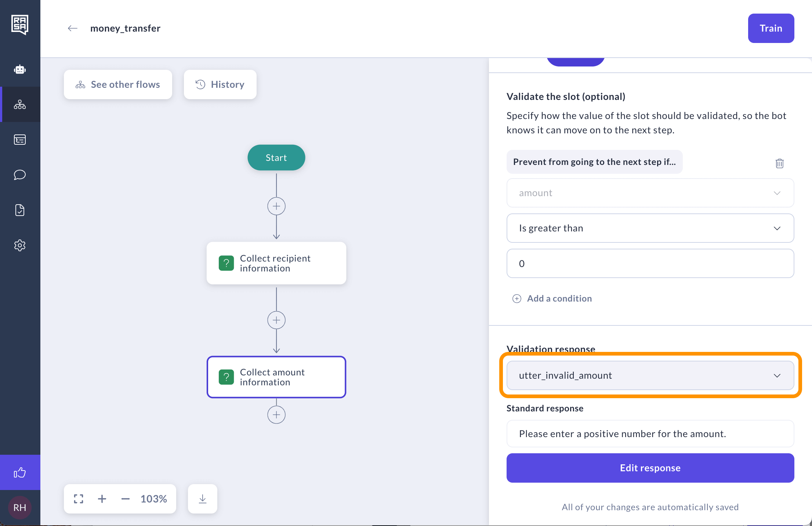Image resolution: width=812 pixels, height=526 pixels.
Task: Select the flows icon in sidebar
Action: click(x=20, y=104)
